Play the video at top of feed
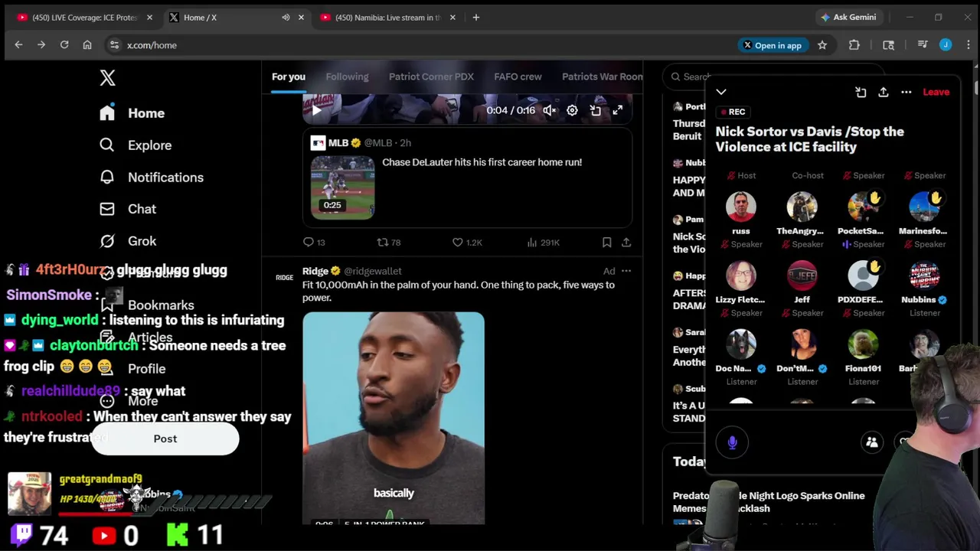The image size is (980, 551). tap(316, 110)
